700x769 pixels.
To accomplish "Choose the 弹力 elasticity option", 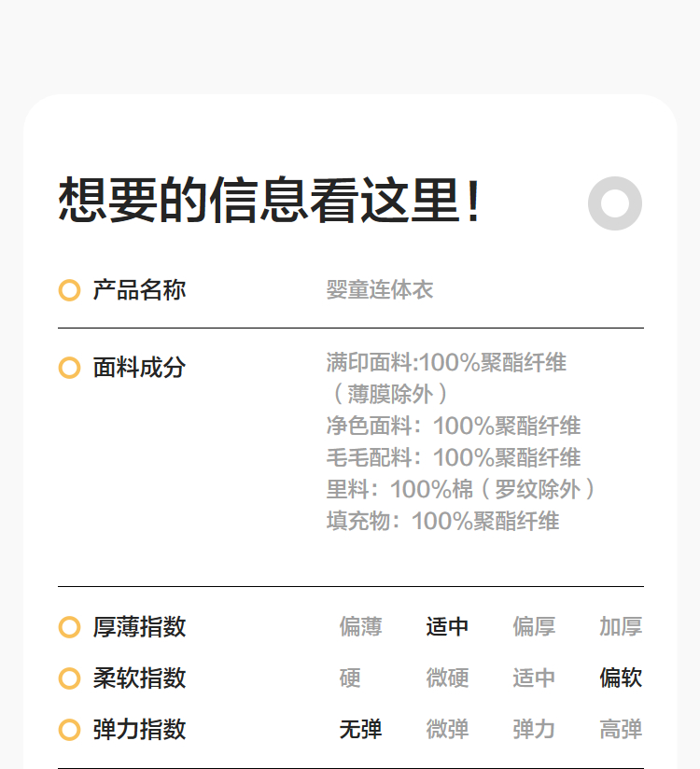I will click(x=534, y=730).
